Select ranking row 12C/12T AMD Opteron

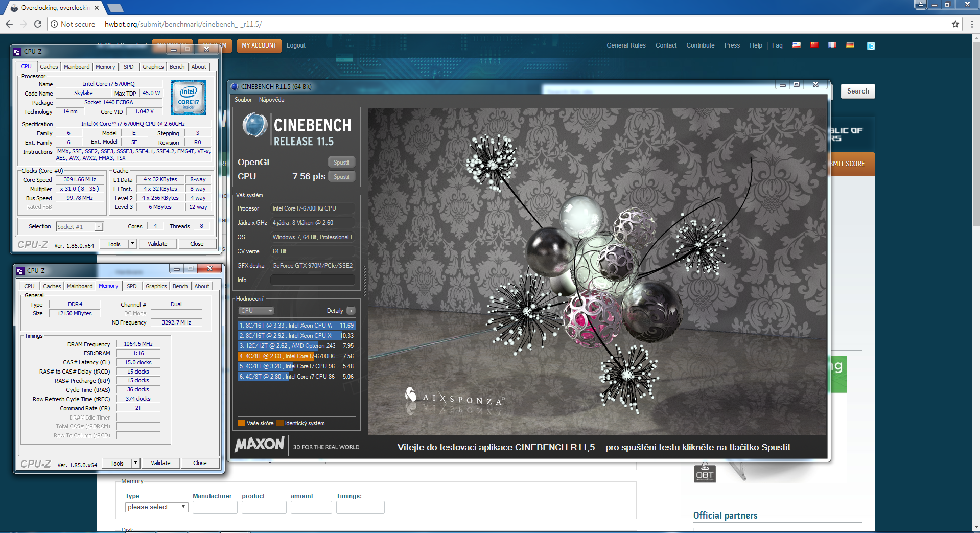pyautogui.click(x=296, y=346)
